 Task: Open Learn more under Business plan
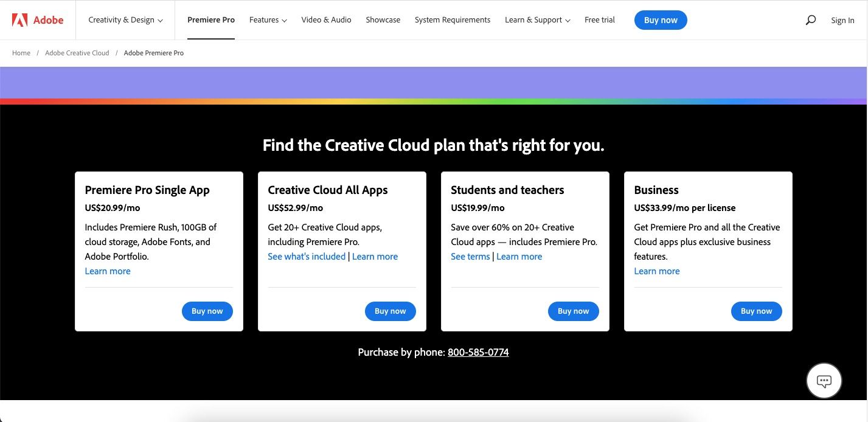[x=657, y=271]
